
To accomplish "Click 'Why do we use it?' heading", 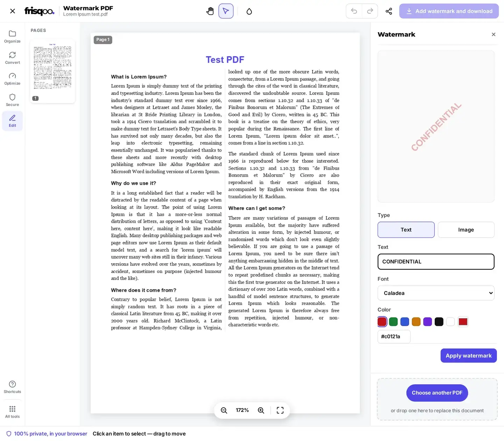I will point(133,183).
